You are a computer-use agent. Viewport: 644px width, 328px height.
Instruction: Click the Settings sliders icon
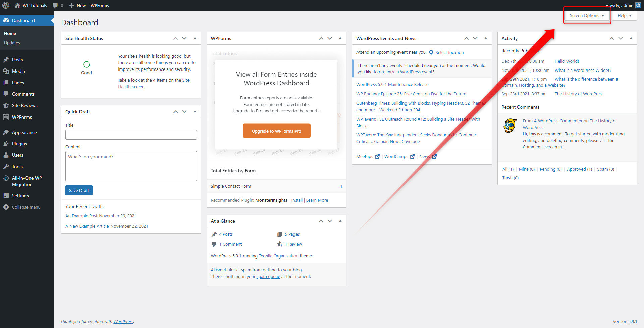click(6, 196)
